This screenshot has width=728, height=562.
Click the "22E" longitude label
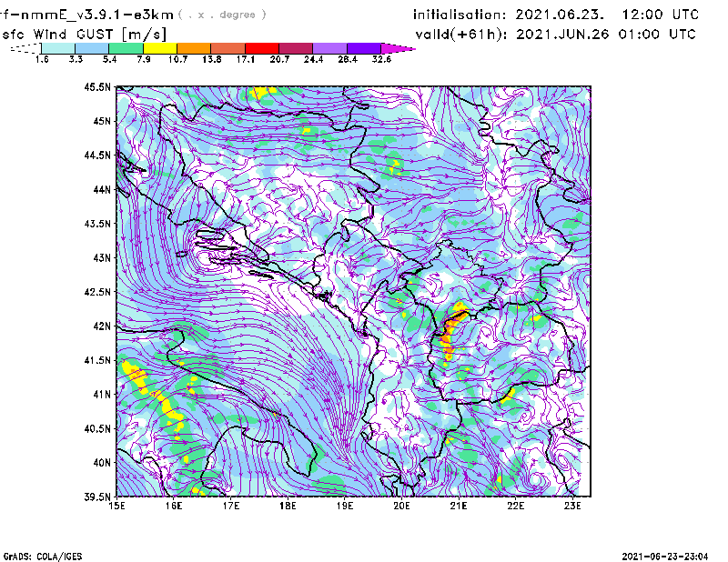(515, 506)
